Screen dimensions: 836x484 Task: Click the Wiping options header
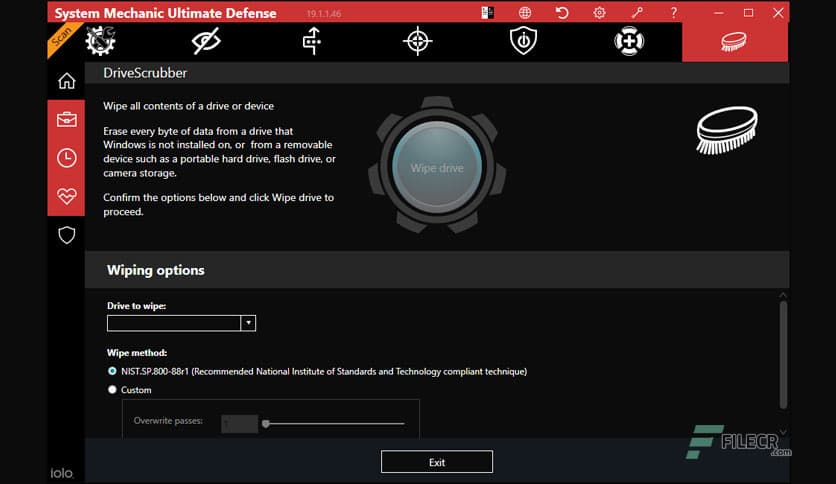(155, 270)
